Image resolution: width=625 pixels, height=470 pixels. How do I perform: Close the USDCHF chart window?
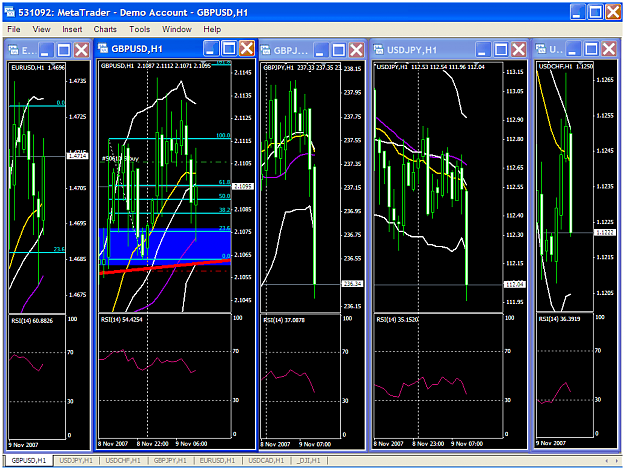(x=609, y=49)
